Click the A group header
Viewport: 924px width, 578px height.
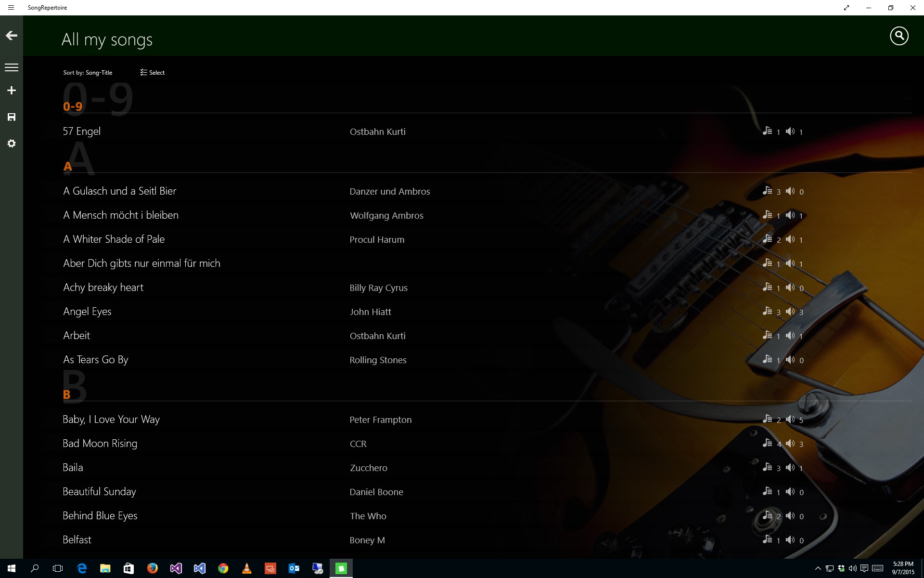(x=67, y=166)
